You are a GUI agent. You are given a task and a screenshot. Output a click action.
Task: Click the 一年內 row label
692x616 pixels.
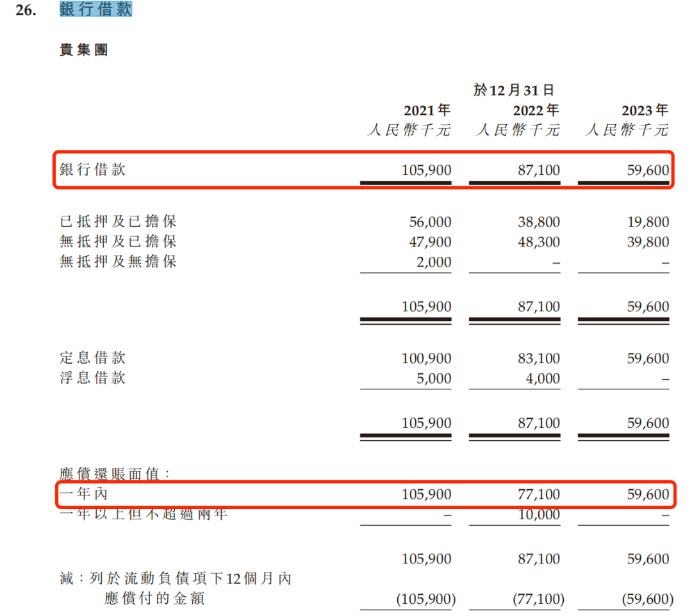point(80,495)
